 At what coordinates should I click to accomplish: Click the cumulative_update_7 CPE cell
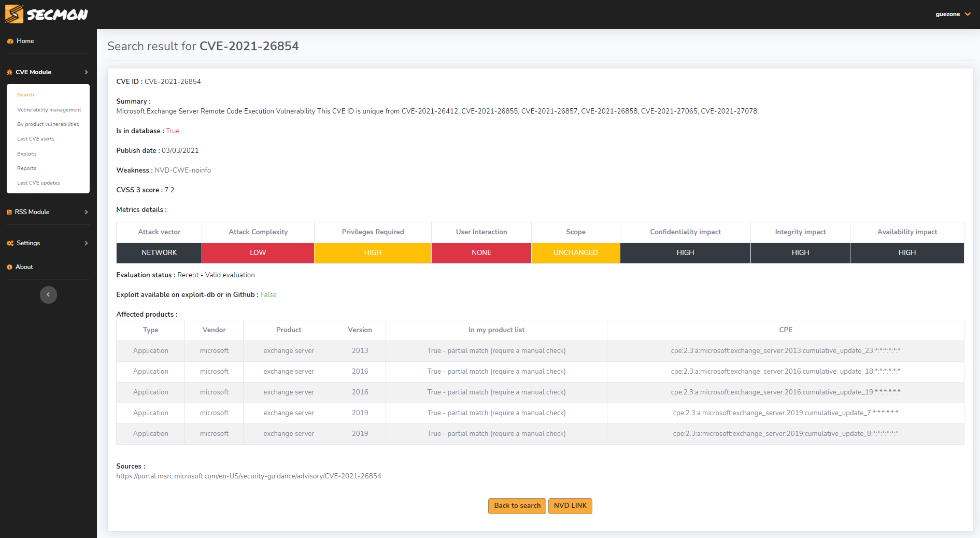click(x=786, y=413)
